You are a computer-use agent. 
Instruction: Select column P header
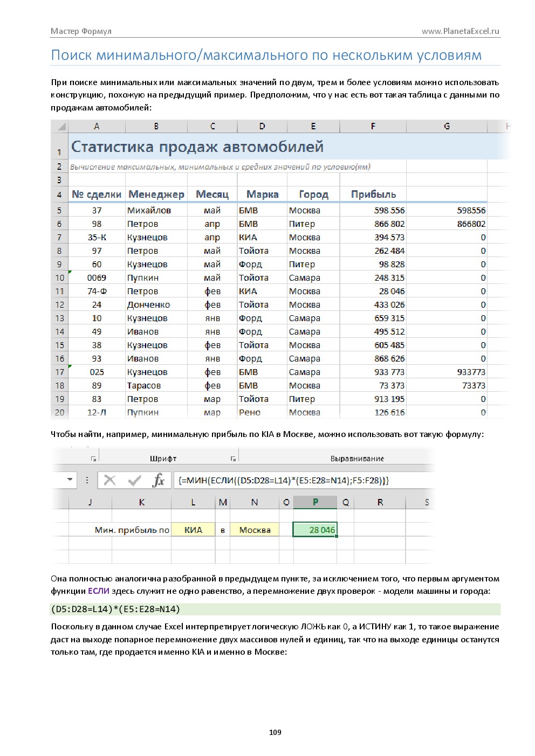(x=315, y=502)
